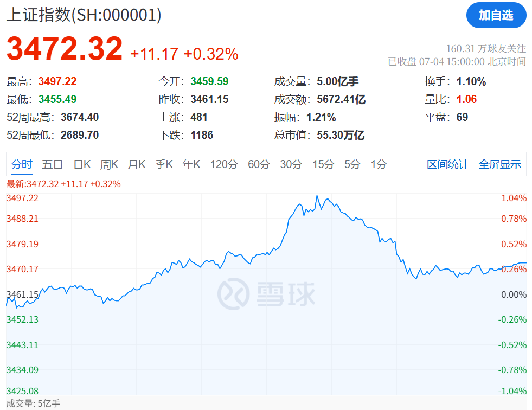Select the 60分 interval
Image resolution: width=532 pixels, height=410 pixels.
[x=259, y=164]
